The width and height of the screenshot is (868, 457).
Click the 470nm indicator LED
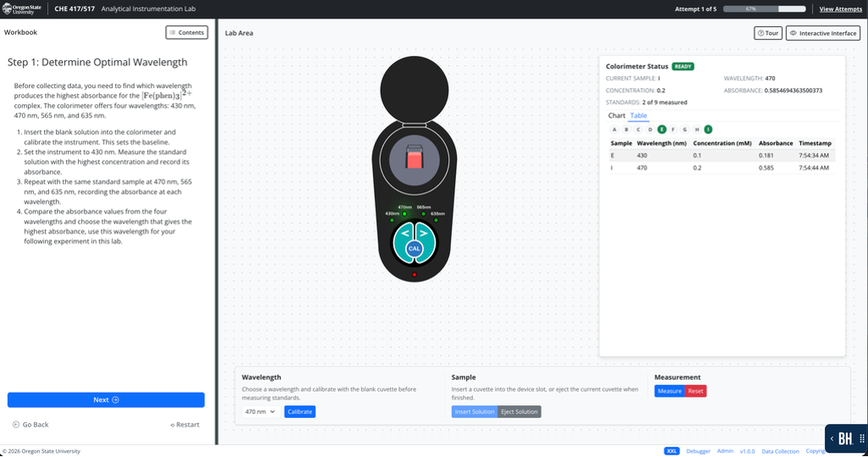pos(404,214)
